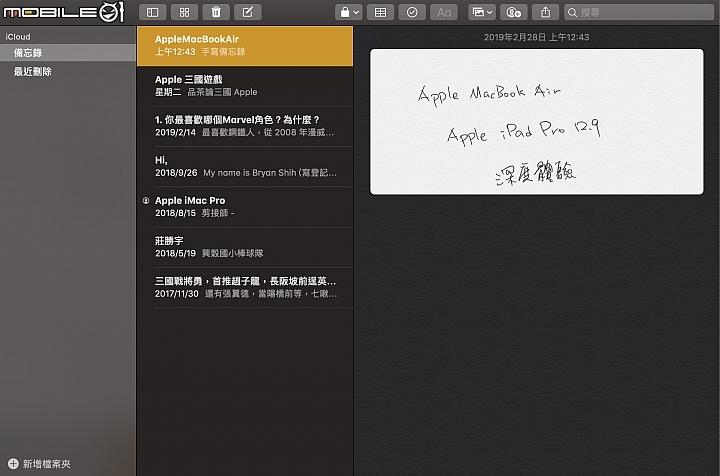Click shared icon beside Apple iMac Pro
720x476 pixels.
click(x=146, y=201)
